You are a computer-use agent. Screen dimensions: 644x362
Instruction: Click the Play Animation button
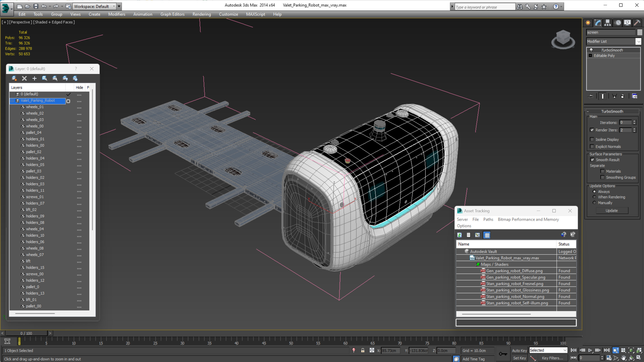pos(590,350)
